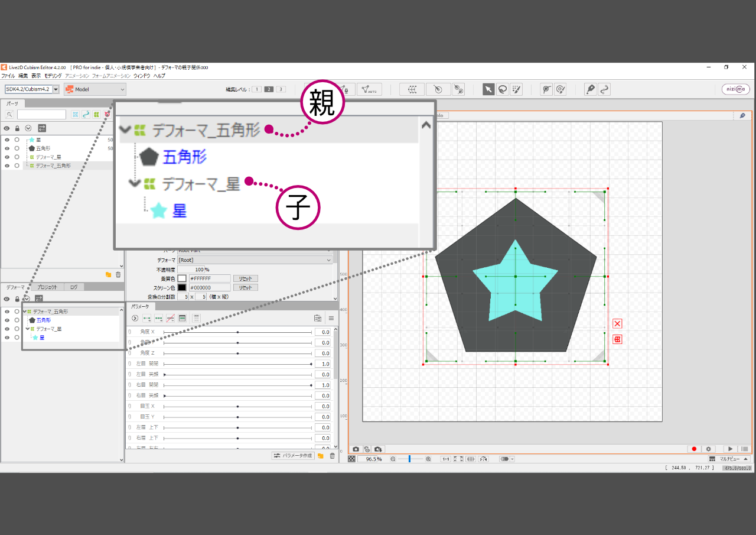Click the zoom-out magnifier icon
Image resolution: width=756 pixels, height=535 pixels.
tap(393, 459)
